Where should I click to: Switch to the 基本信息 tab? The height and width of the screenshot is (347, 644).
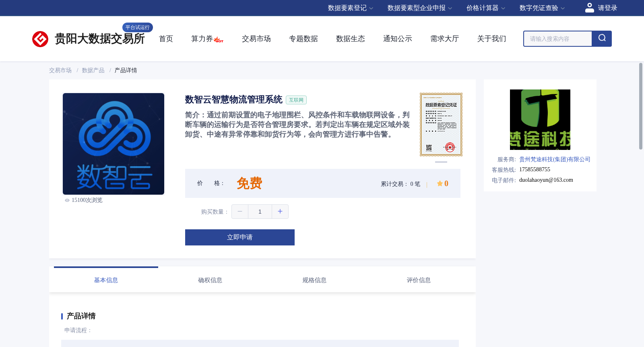(106, 280)
